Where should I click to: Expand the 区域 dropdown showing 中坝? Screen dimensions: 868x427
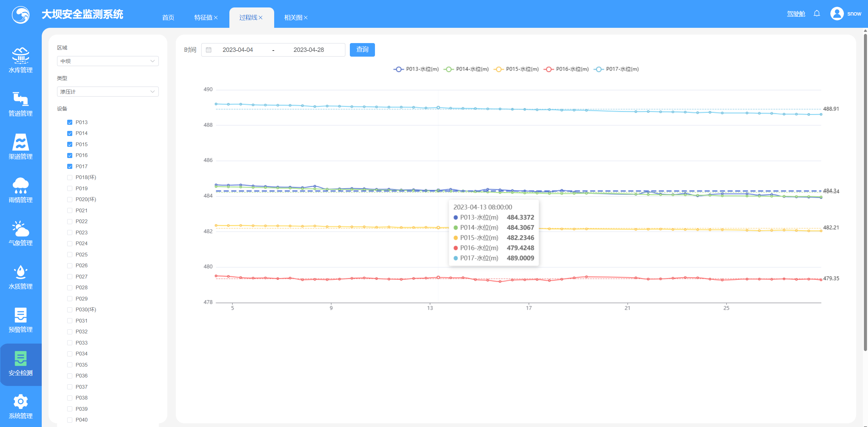coord(108,61)
